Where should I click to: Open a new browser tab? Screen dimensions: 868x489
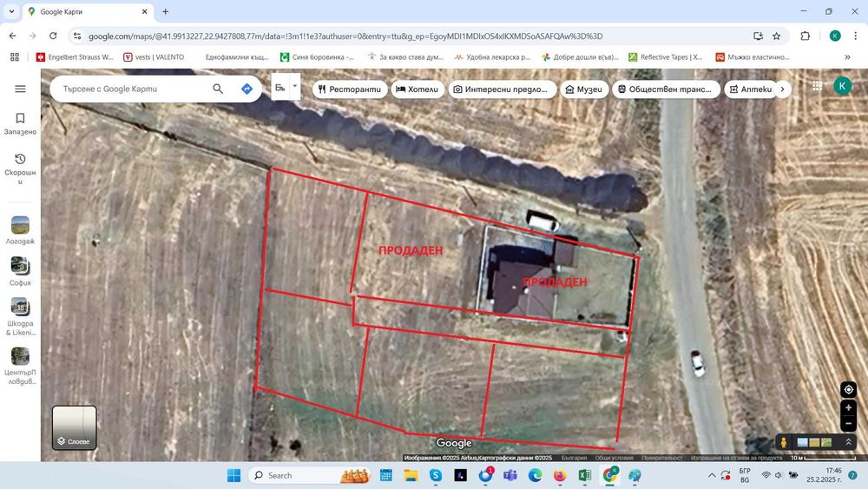click(165, 11)
